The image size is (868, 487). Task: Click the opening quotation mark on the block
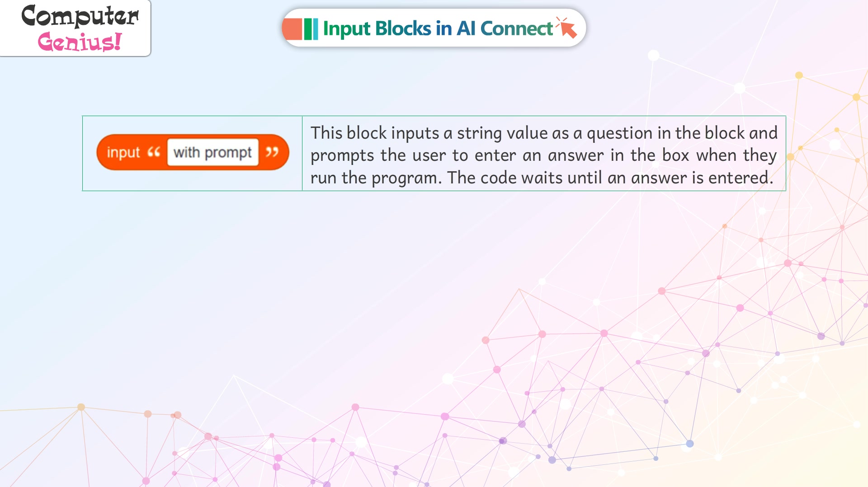154,152
